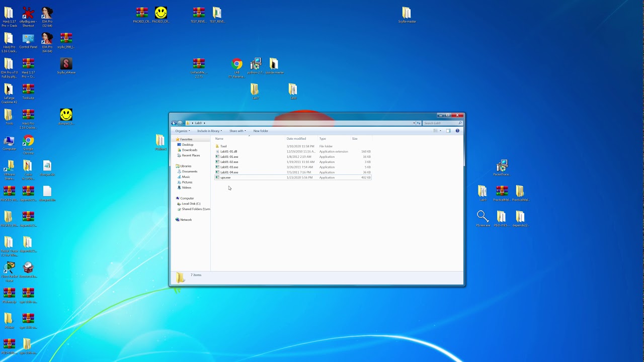This screenshot has width=644, height=362.
Task: Open the Share with dropdown
Action: (x=238, y=131)
